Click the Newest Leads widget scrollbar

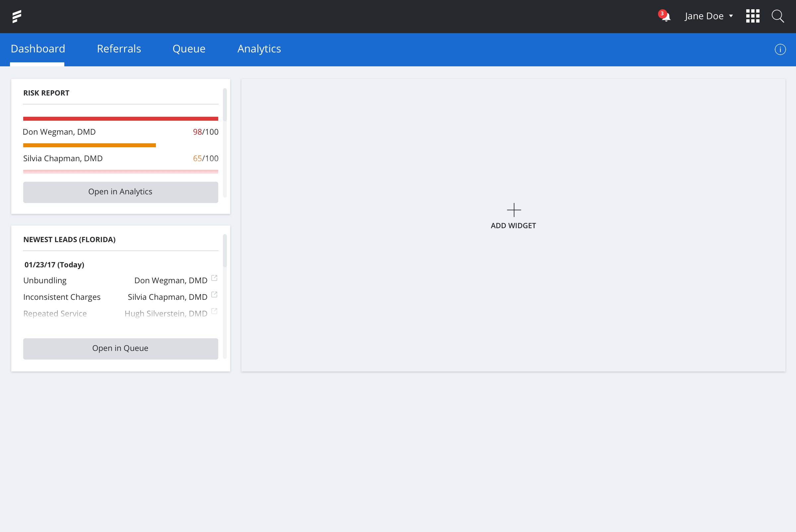pos(225,251)
